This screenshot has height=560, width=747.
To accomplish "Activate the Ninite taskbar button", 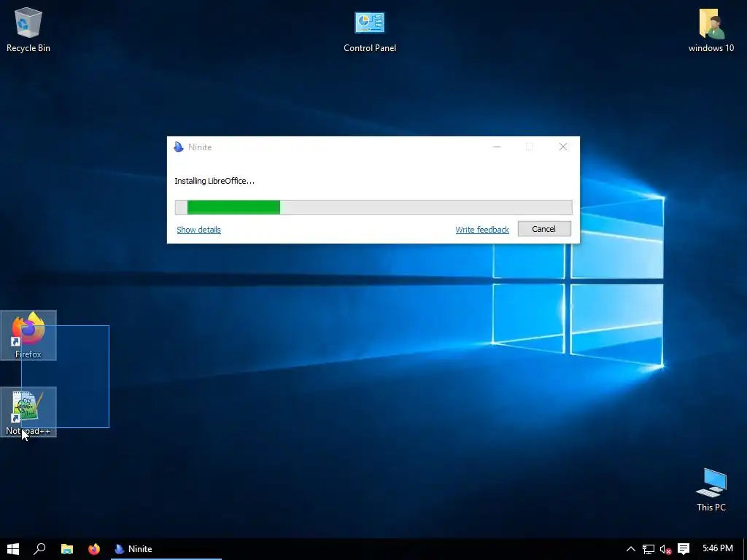I will pos(166,549).
